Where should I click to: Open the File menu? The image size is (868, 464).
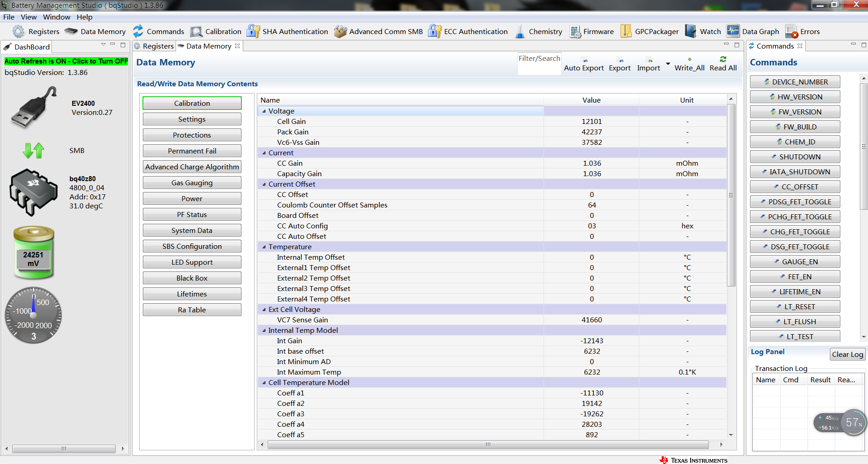tap(9, 17)
